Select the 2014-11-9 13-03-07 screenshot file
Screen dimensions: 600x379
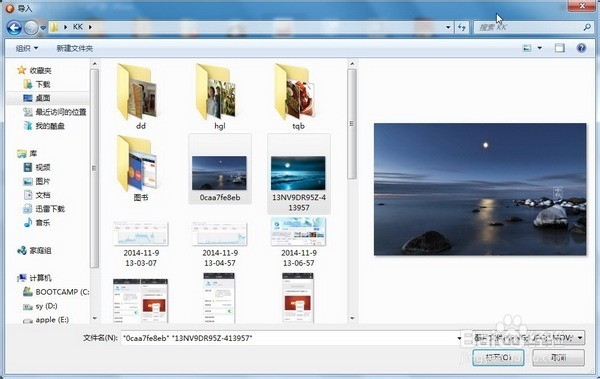tap(141, 243)
